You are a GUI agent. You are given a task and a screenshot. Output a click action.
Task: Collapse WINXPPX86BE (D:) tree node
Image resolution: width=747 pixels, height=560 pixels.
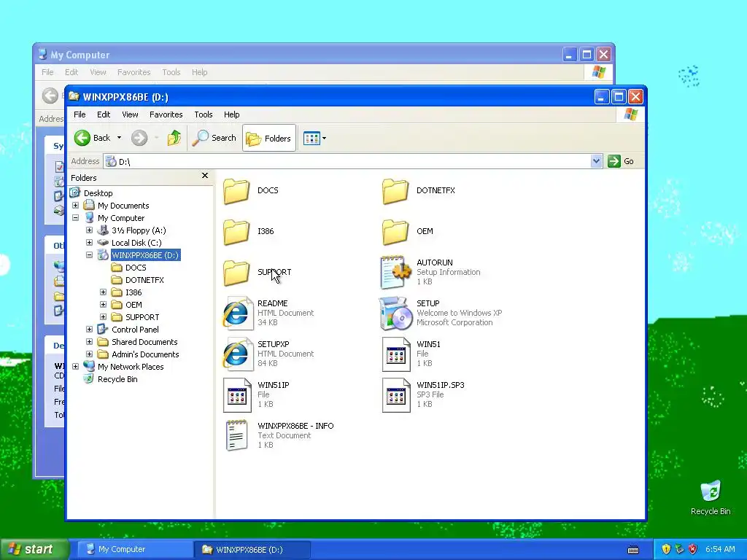[x=89, y=254]
